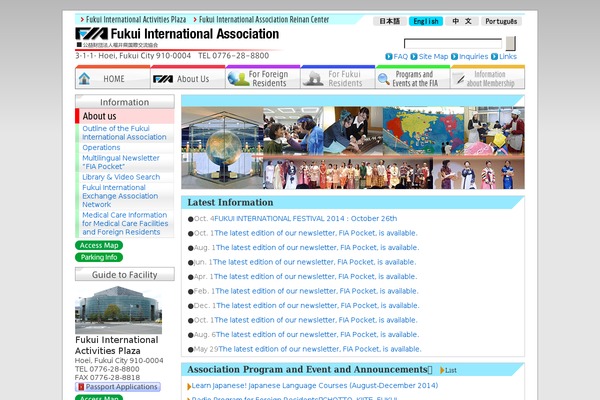Switch the language to 日本語
Image resolution: width=600 pixels, height=400 pixels.
(x=390, y=21)
